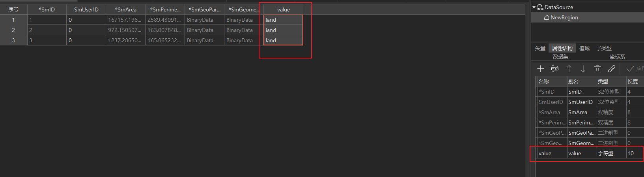Click the DataSource database icon
The image size is (644, 177).
click(x=540, y=7)
